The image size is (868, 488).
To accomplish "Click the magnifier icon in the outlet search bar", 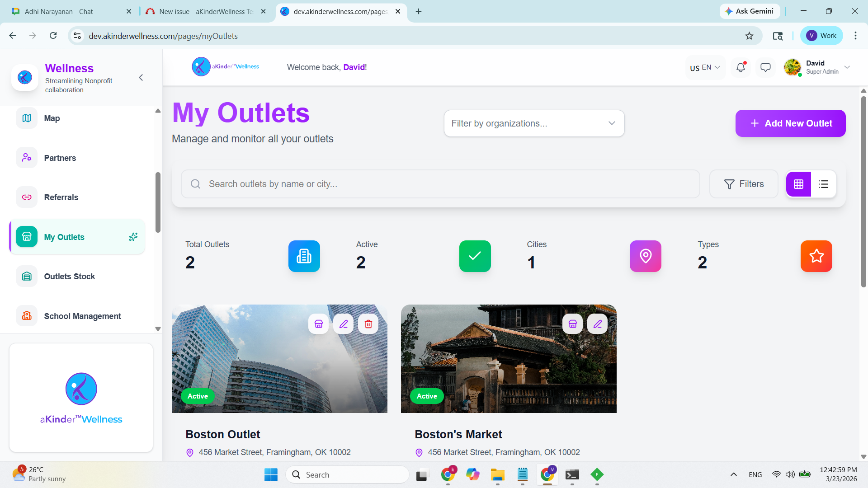I will 195,184.
